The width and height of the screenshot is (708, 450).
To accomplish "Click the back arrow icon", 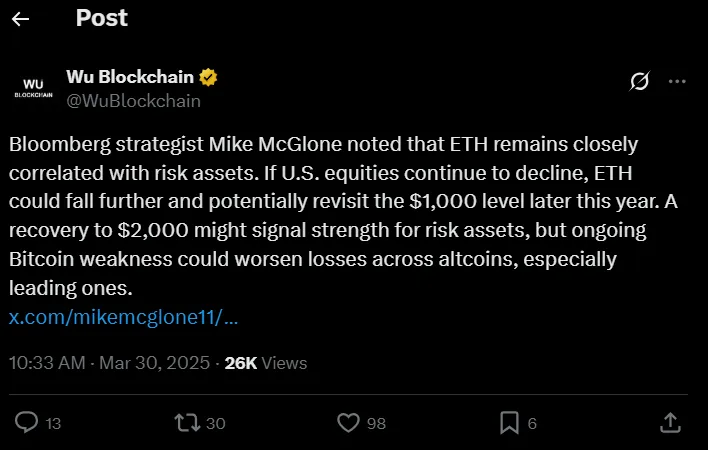I will 20,19.
